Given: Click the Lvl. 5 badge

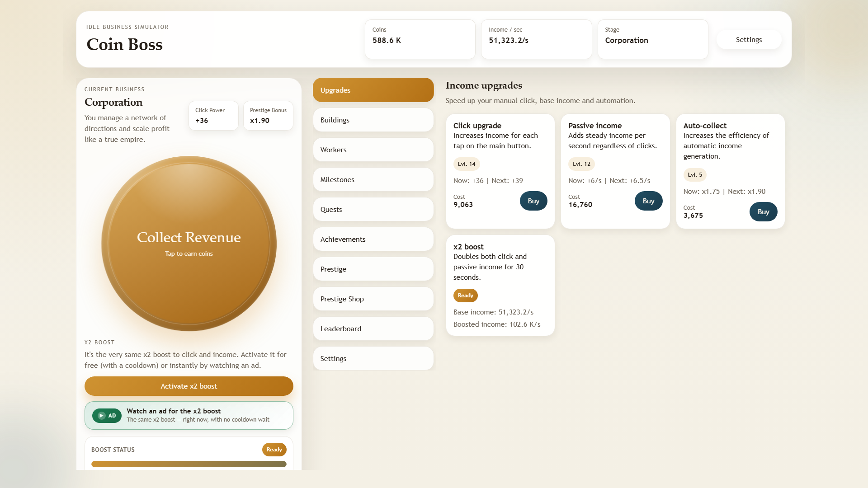Looking at the screenshot, I should (x=695, y=175).
